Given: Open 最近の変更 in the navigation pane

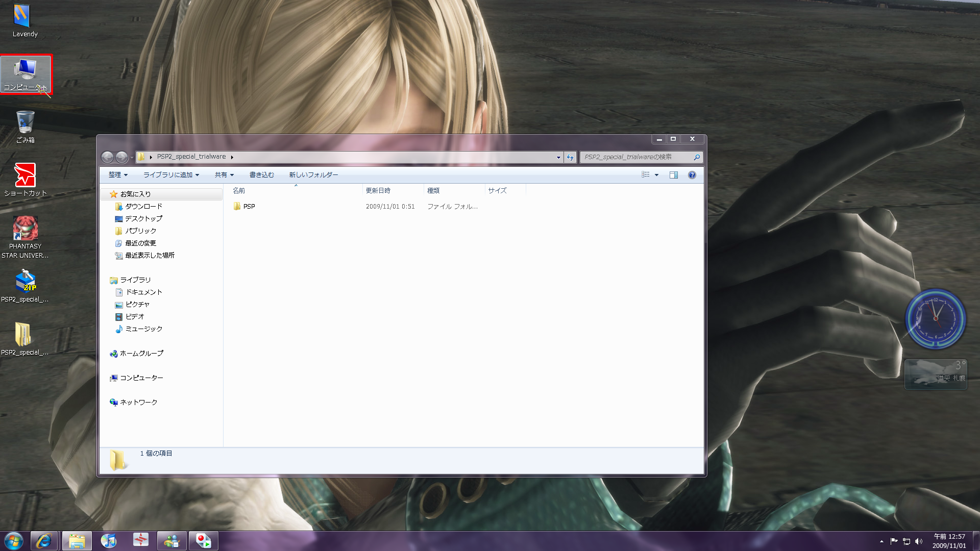Looking at the screenshot, I should click(x=135, y=243).
